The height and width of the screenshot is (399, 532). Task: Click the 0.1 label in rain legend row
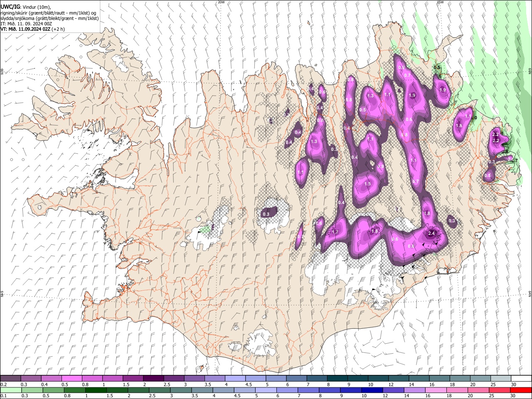click(x=3, y=396)
